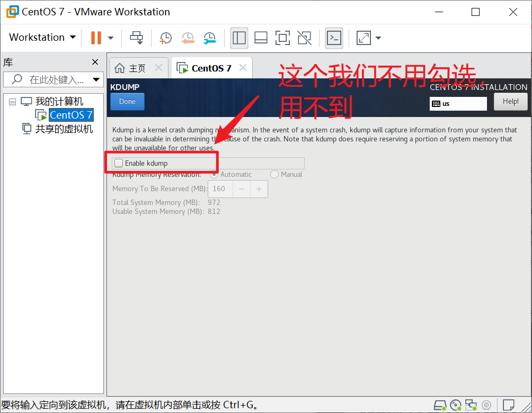This screenshot has height=413, width=532.
Task: Open the library search filter dropdown
Action: (96, 79)
